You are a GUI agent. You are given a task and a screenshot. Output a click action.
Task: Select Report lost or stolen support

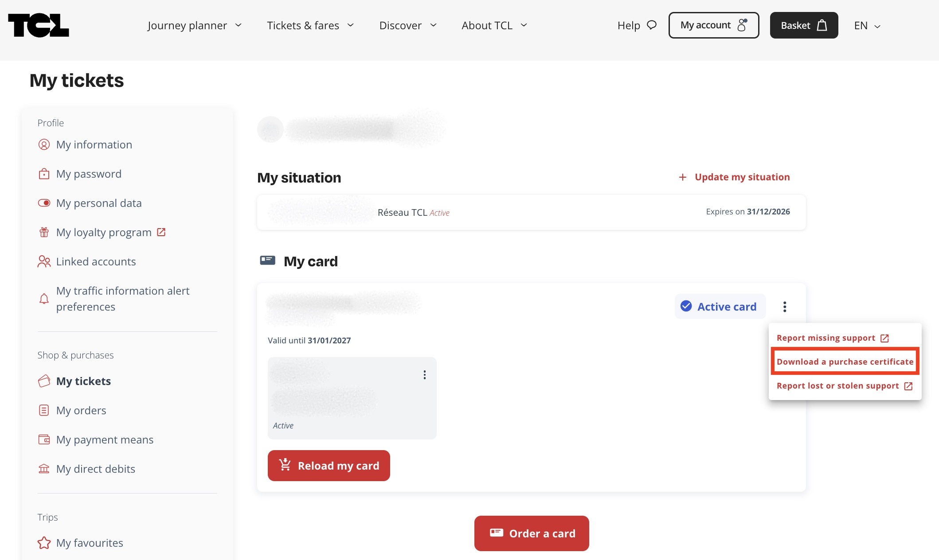[x=845, y=386]
